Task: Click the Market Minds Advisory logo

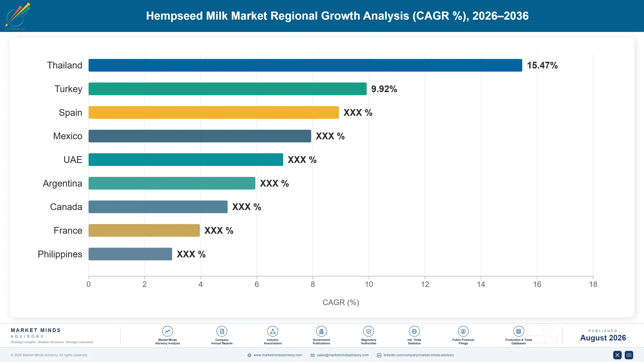Action: click(17, 16)
